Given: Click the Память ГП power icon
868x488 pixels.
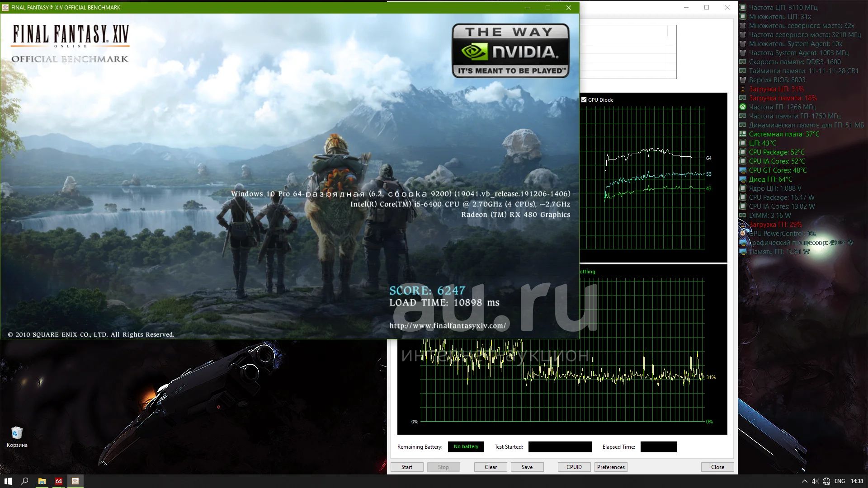Looking at the screenshot, I should tap(742, 252).
